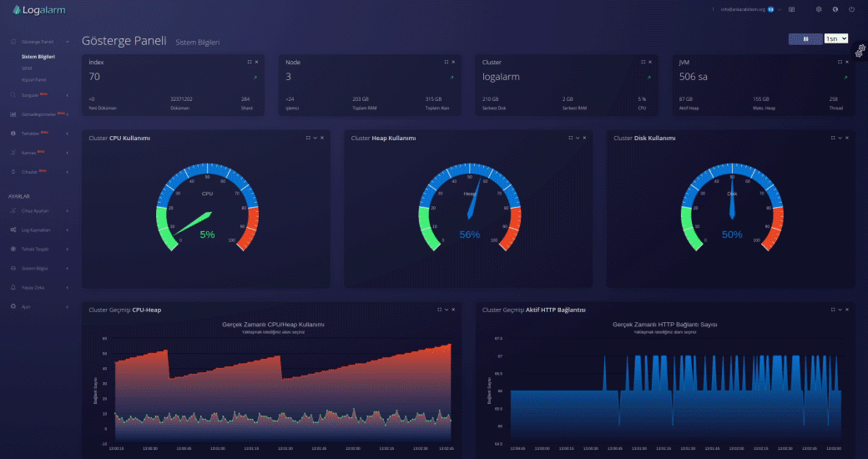Click the green arrow on JVM card
The height and width of the screenshot is (459, 868).
(845, 77)
